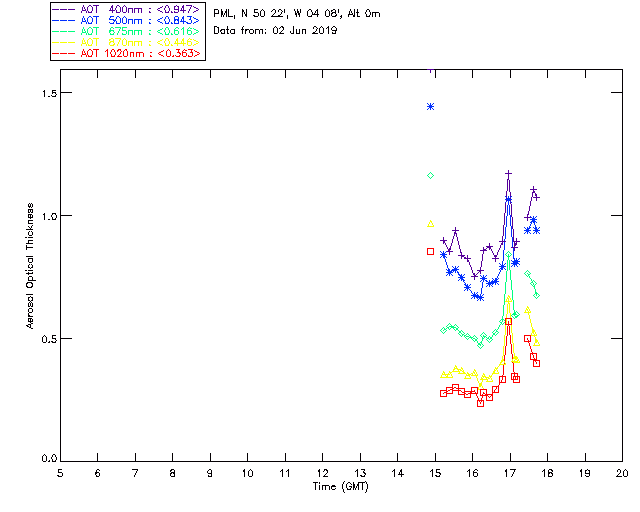The width and height of the screenshot is (640, 512).
Task: Click the isolated red square point near 0.85
Action: click(x=430, y=252)
